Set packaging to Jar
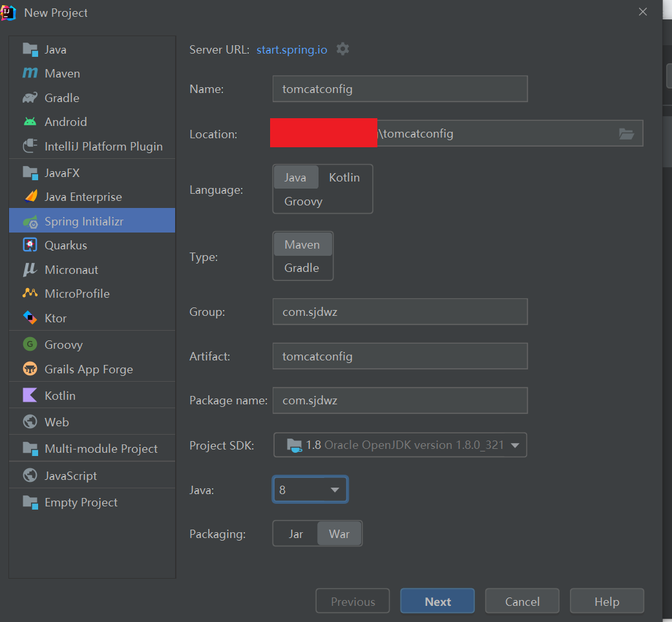 [296, 534]
